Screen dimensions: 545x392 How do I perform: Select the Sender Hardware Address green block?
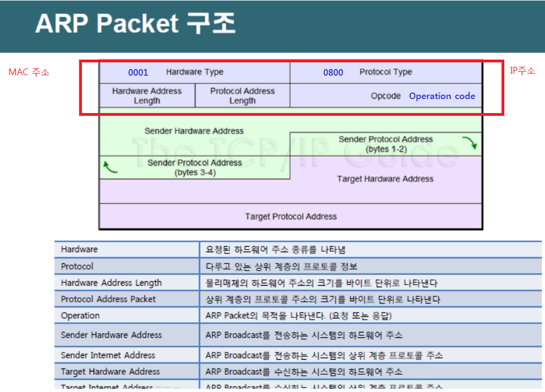pyautogui.click(x=194, y=131)
